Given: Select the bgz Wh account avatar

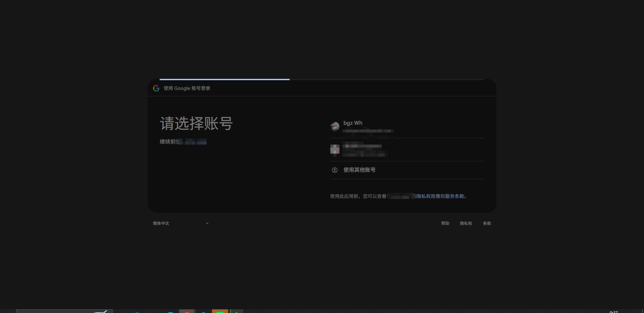Looking at the screenshot, I should click(x=335, y=126).
